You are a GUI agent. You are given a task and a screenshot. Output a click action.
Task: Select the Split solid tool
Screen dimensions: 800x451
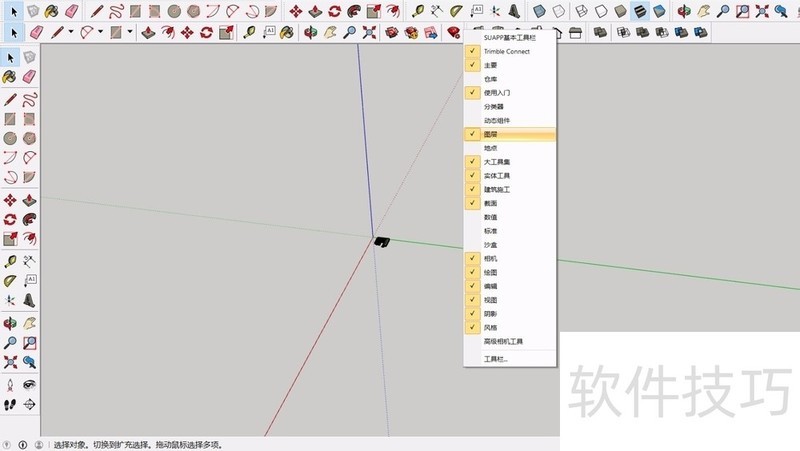(701, 33)
